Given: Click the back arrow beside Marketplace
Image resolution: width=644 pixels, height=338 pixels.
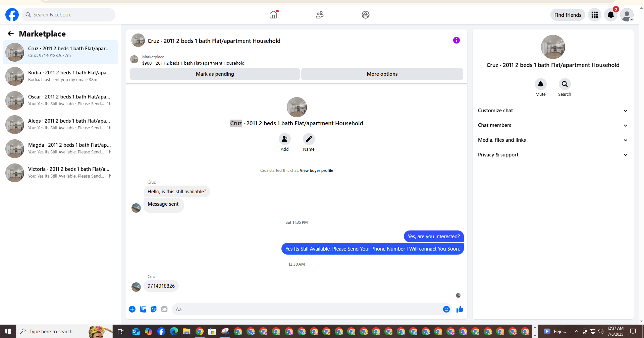Looking at the screenshot, I should click(x=11, y=33).
